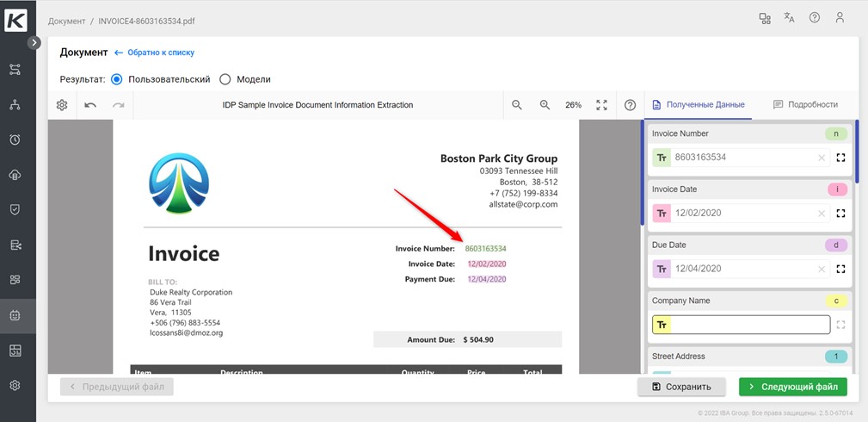Click highlighted payment due 12/04/2020 in invoice
868x422 pixels.
click(x=487, y=279)
